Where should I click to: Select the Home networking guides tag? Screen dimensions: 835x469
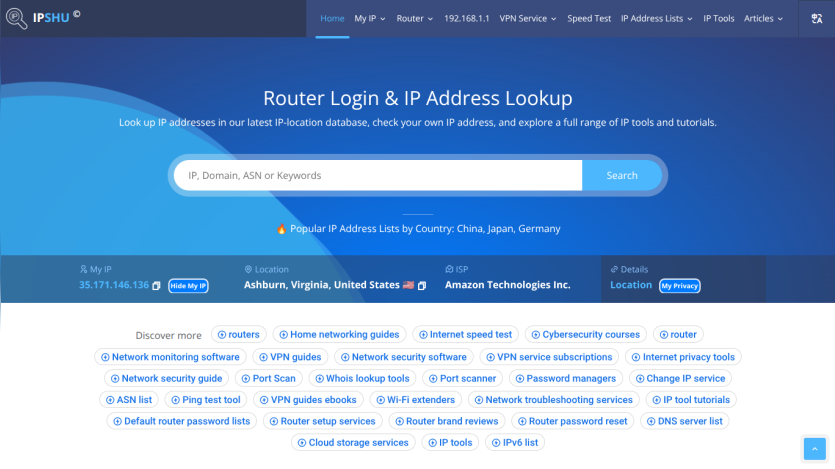pos(339,334)
